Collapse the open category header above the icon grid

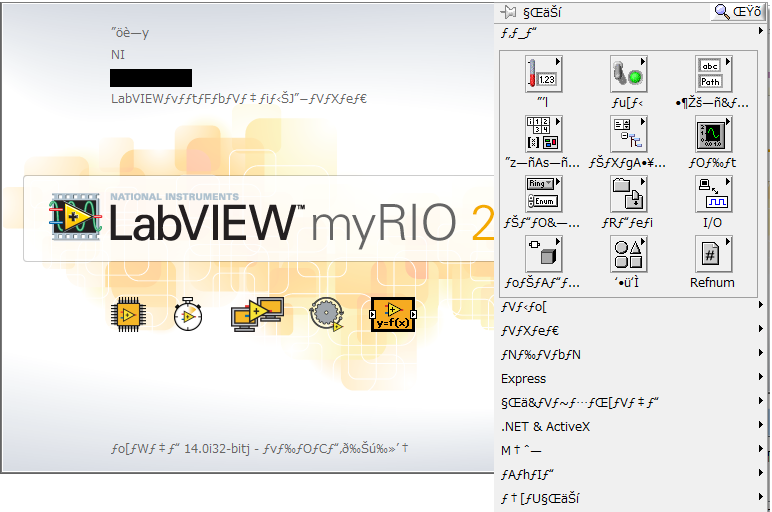pyautogui.click(x=632, y=33)
